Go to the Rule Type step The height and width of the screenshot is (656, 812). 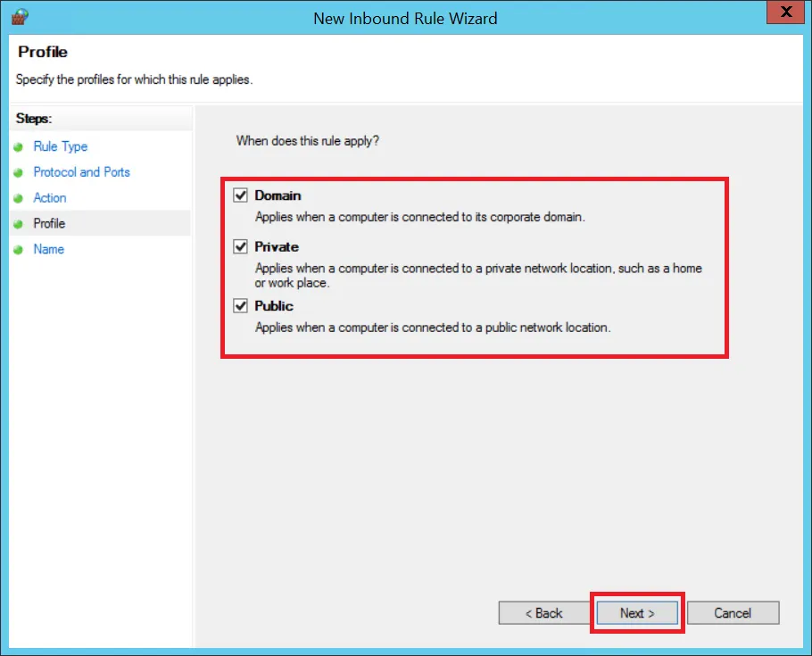(x=61, y=146)
